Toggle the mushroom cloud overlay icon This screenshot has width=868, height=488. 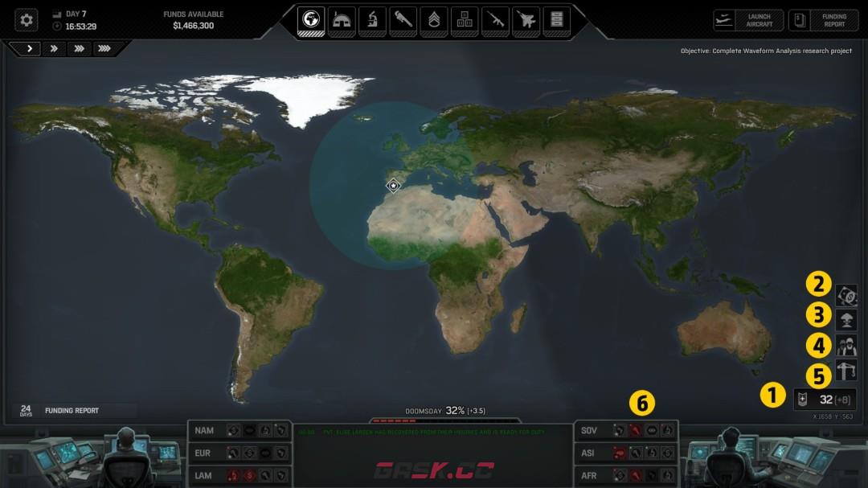point(846,321)
